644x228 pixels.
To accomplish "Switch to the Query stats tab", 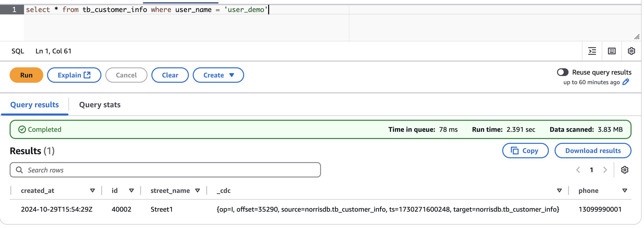I will pyautogui.click(x=100, y=105).
